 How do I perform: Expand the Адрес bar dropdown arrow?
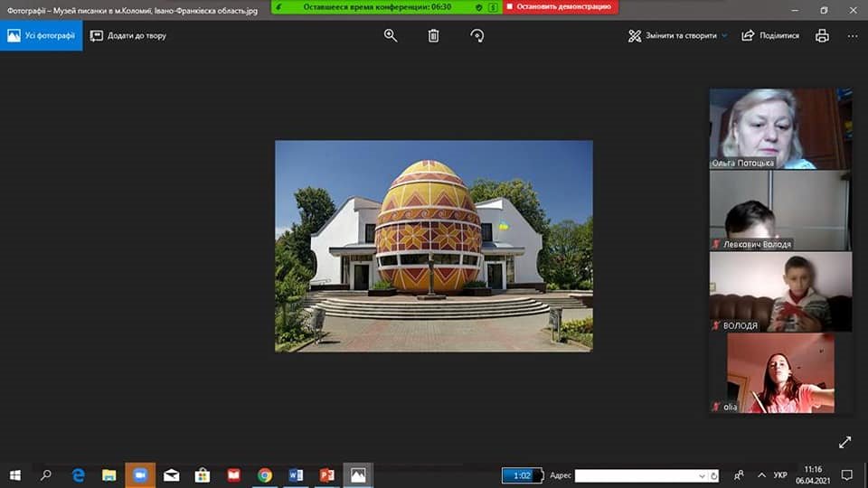click(x=702, y=476)
